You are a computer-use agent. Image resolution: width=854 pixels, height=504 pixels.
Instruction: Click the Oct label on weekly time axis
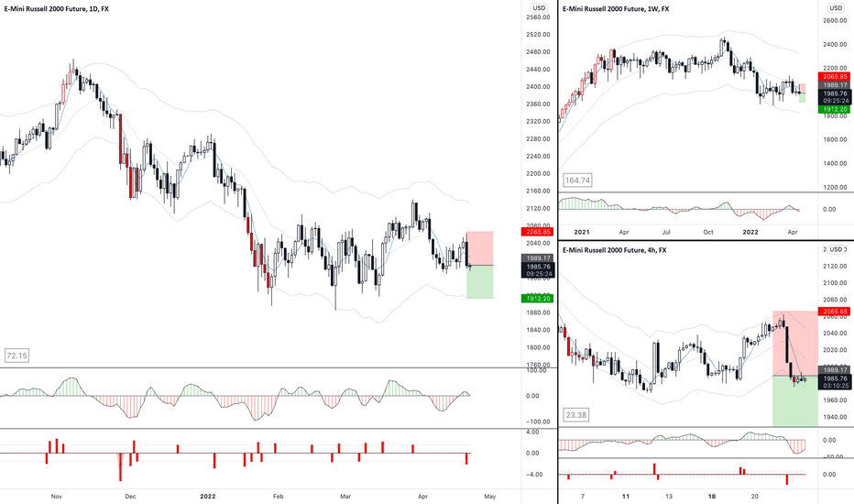pos(708,232)
